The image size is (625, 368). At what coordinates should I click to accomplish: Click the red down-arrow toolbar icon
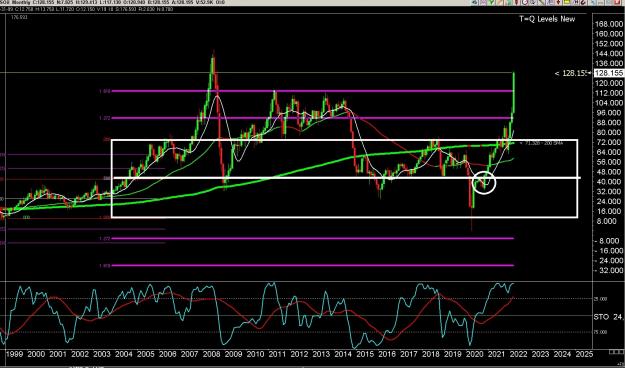[x=558, y=3]
